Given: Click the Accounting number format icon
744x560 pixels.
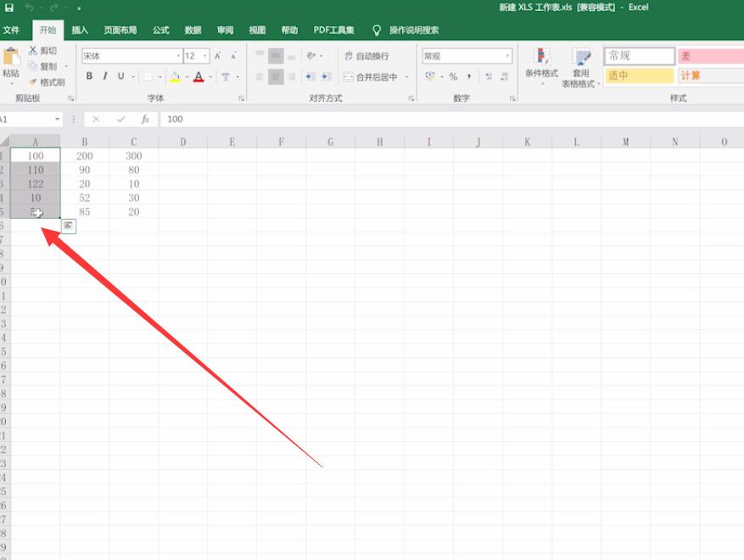Looking at the screenshot, I should (430, 76).
